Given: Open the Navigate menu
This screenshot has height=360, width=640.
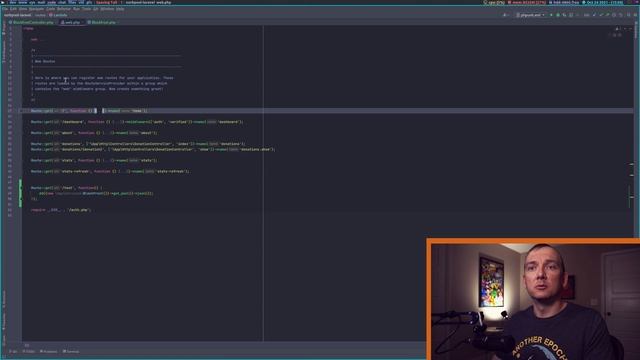Looking at the screenshot, I should [36, 9].
